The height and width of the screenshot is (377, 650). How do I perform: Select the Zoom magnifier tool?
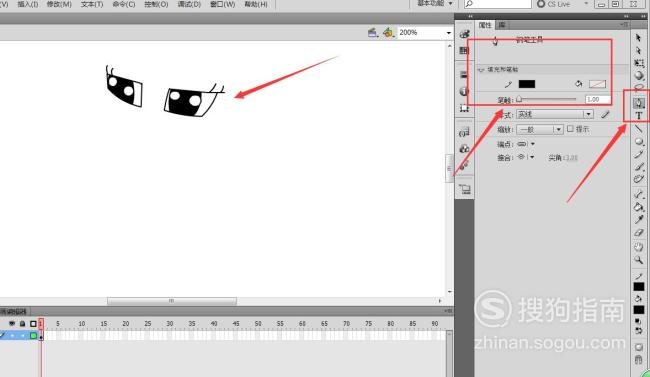639,260
